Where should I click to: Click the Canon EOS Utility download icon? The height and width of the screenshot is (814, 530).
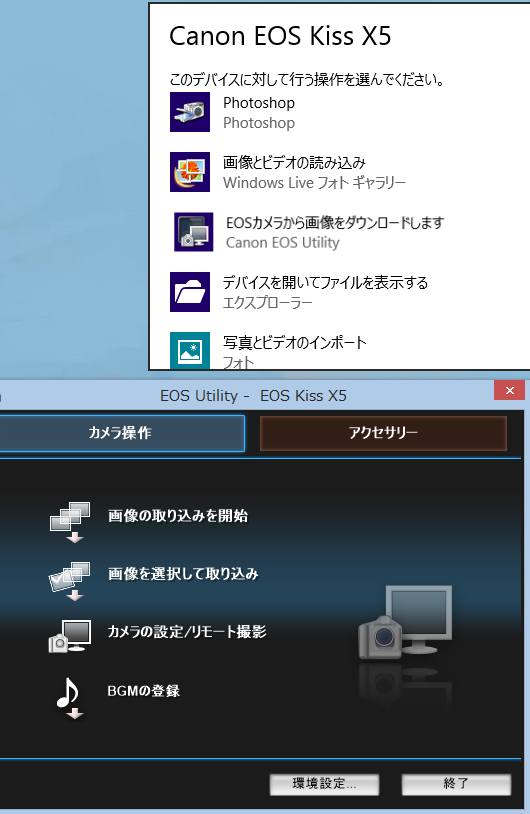click(194, 232)
